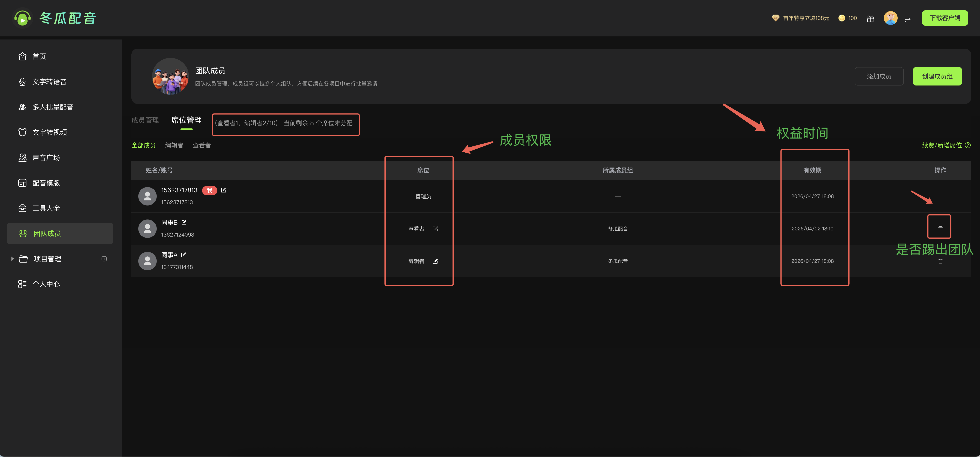Image resolution: width=980 pixels, height=457 pixels.
Task: Click user avatar in top bar
Action: tap(890, 18)
